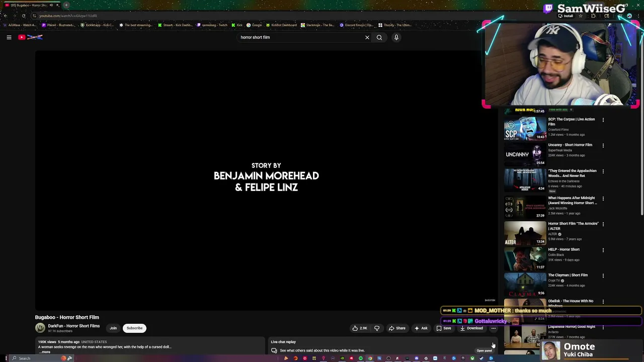The width and height of the screenshot is (644, 362).
Task: Open options menu for SCP: The Corpse
Action: point(603,120)
